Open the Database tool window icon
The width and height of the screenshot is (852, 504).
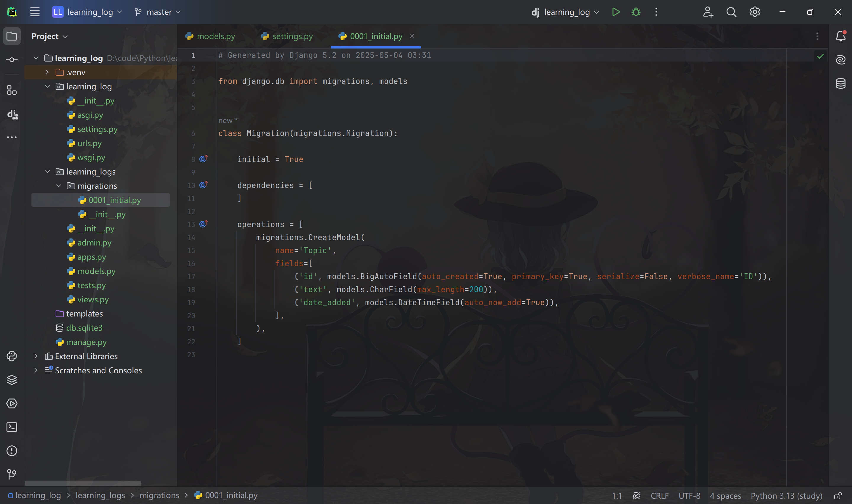click(x=840, y=83)
